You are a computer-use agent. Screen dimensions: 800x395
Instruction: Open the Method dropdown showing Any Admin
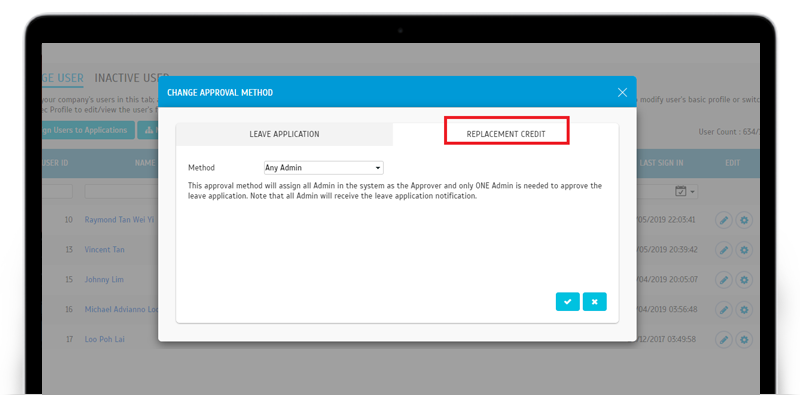pos(323,167)
